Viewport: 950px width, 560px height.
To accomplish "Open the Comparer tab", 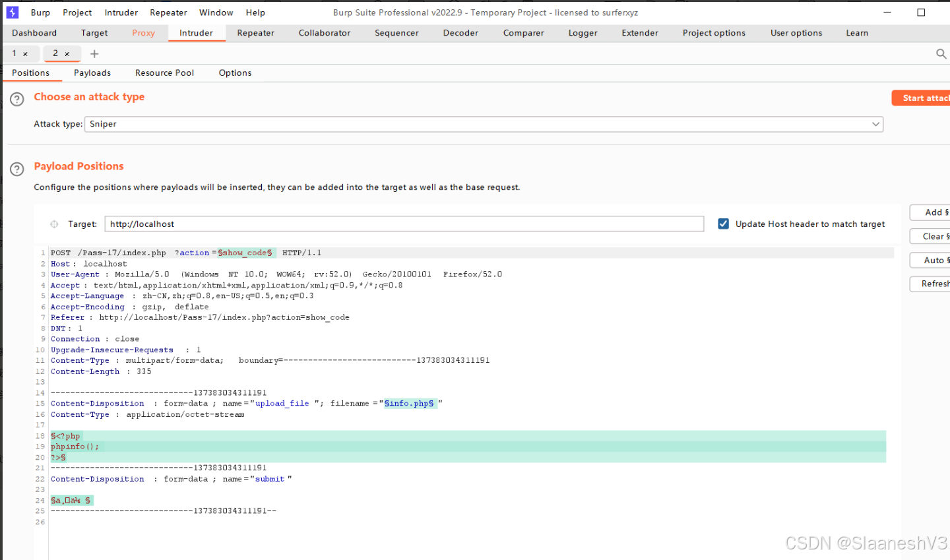I will 524,33.
